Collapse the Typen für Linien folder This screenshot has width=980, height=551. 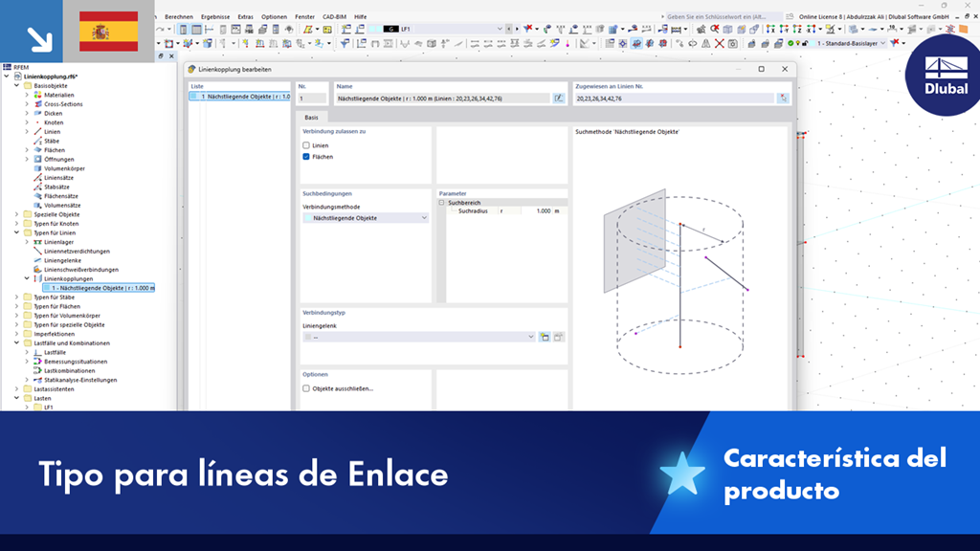click(17, 232)
